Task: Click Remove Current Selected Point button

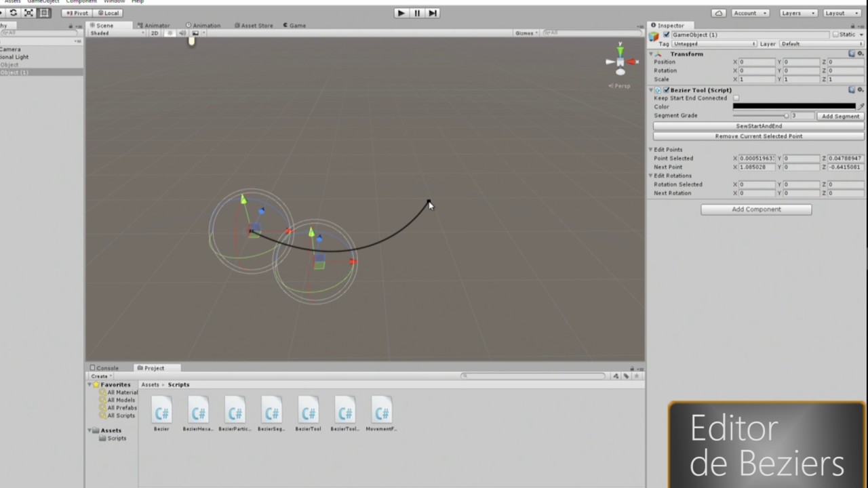Action: point(759,136)
